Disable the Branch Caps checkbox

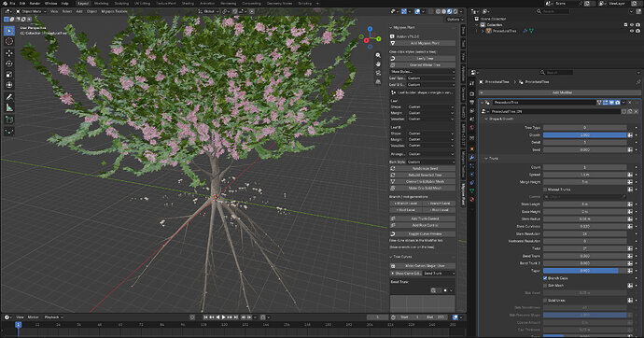[x=545, y=278]
